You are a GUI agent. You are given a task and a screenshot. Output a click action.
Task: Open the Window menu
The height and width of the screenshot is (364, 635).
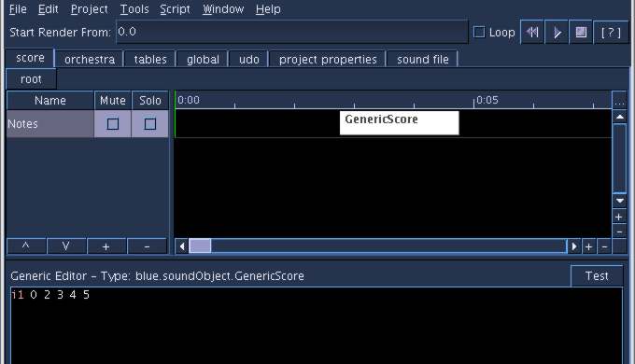click(223, 9)
